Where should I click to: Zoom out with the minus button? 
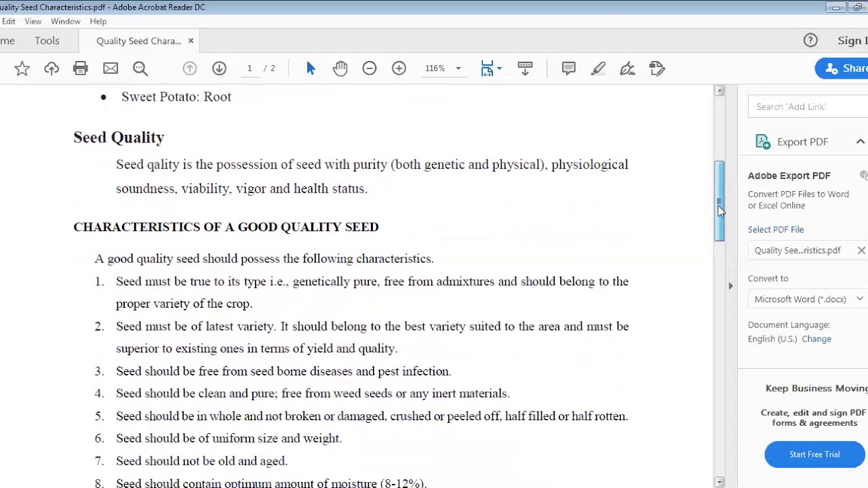coord(370,68)
